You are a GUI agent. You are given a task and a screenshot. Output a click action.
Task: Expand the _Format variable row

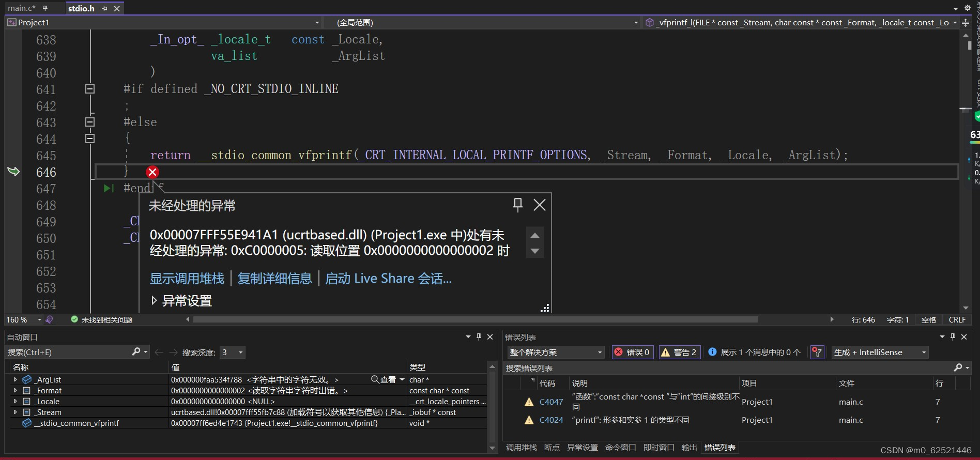point(15,391)
